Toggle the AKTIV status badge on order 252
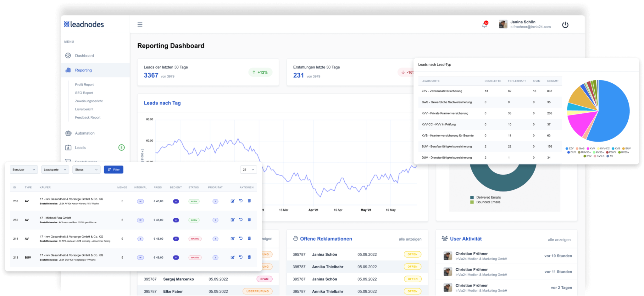Viewport: 644px width, 296px height. coord(194,220)
